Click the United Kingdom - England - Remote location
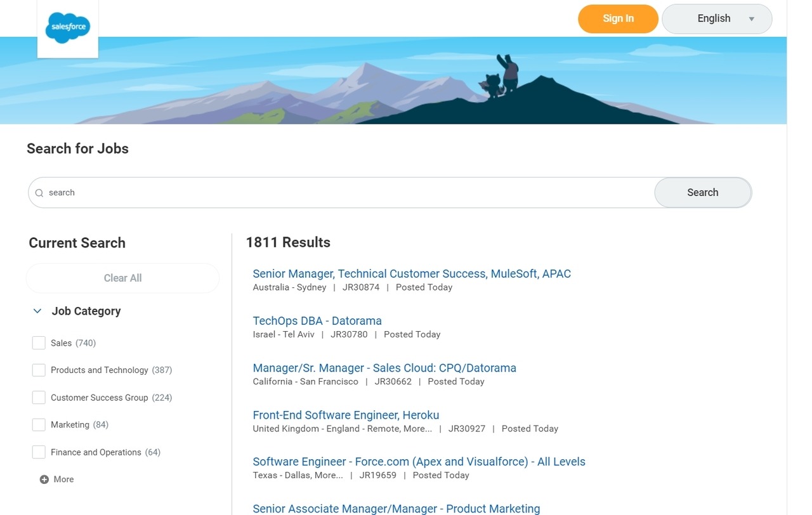Viewport: 812px width, 515px height. point(343,429)
